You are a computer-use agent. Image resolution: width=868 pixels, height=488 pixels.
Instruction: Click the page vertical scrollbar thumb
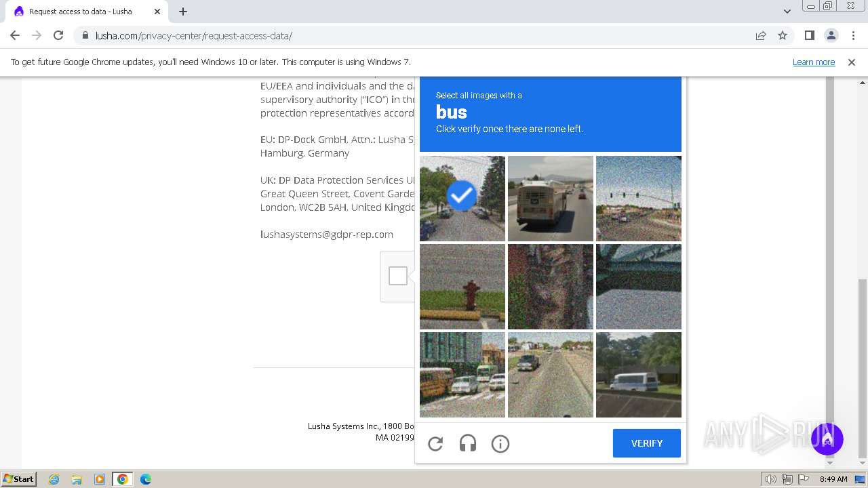pyautogui.click(x=861, y=367)
